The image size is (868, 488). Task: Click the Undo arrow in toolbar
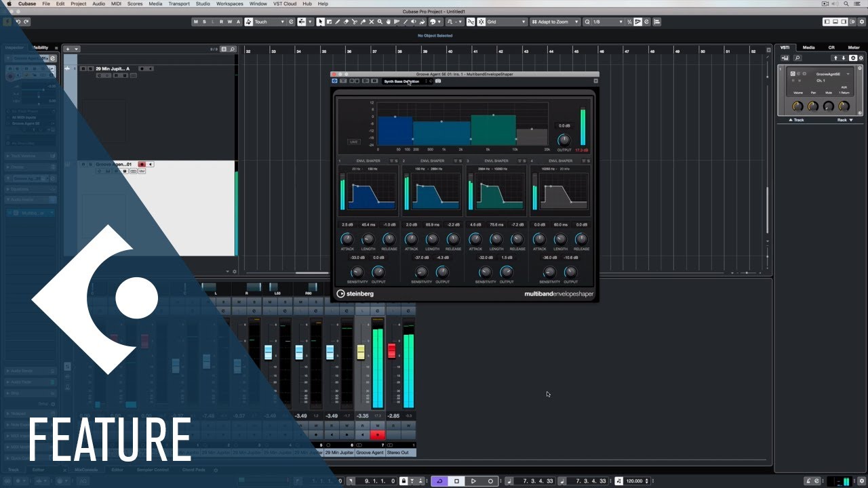click(x=18, y=22)
